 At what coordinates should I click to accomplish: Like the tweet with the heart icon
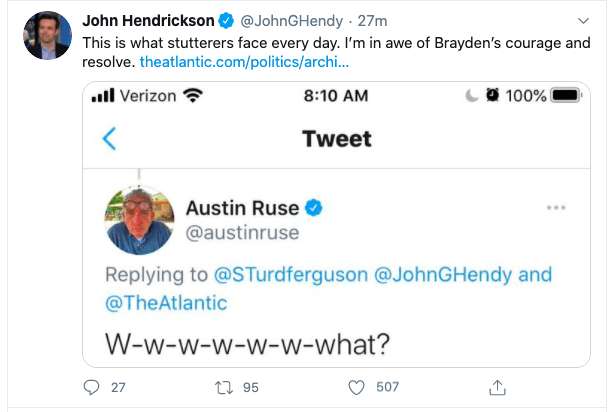coord(356,388)
